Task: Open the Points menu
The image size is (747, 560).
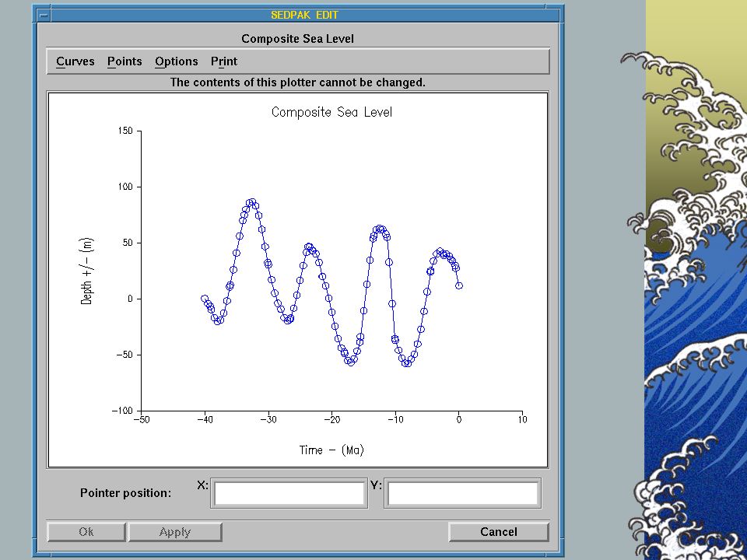Action: point(124,61)
